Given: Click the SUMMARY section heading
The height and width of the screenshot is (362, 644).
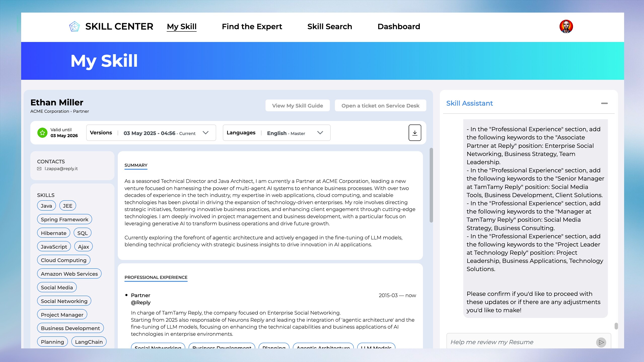Looking at the screenshot, I should tap(136, 165).
